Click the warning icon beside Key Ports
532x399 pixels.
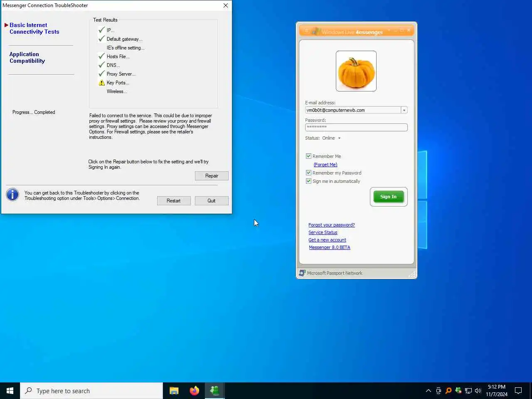102,83
